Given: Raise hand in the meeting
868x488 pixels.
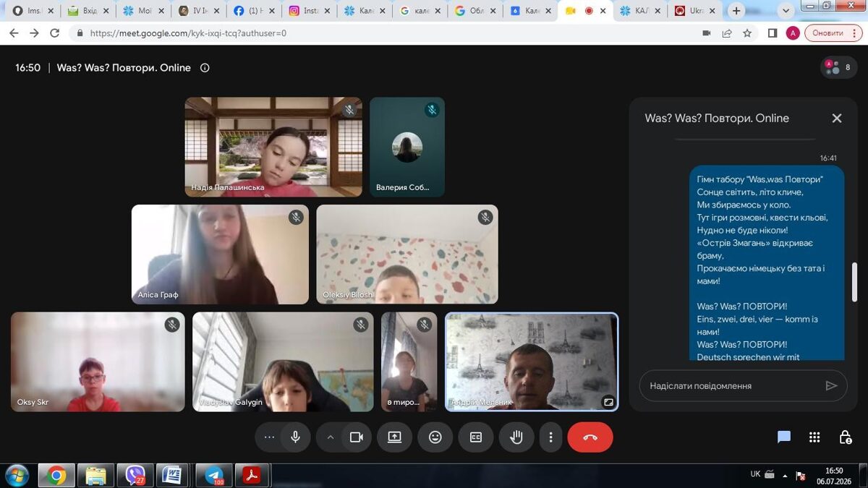Looking at the screenshot, I should pos(516,437).
